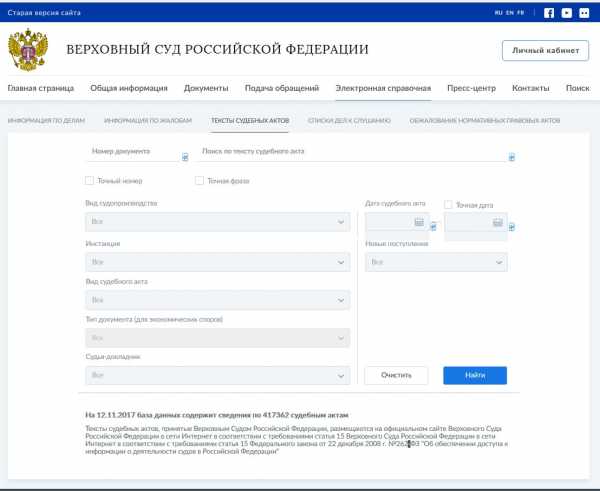Screen dimensions: 600x491
Task: Switch to the Списки дел к слушанию tab
Action: [x=349, y=121]
